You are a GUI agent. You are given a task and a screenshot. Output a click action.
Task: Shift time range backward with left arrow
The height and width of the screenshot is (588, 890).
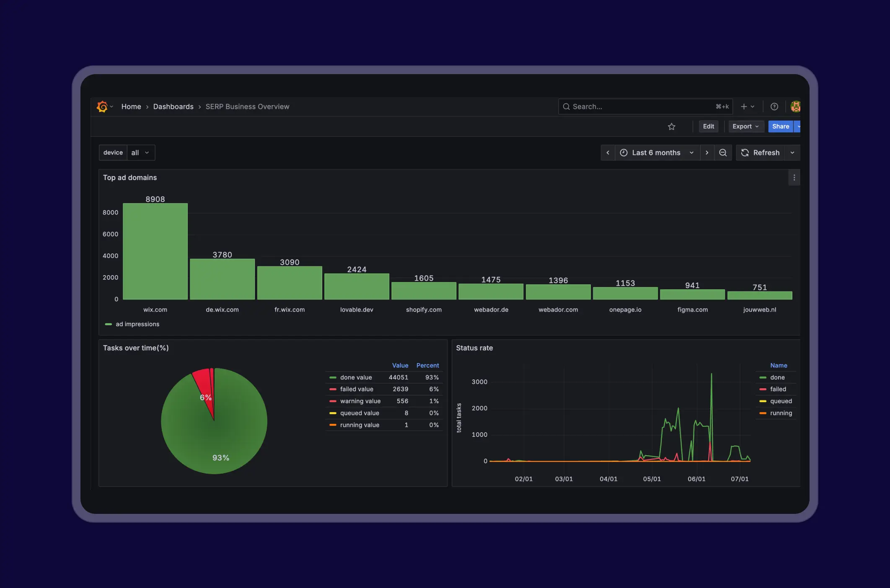click(608, 152)
